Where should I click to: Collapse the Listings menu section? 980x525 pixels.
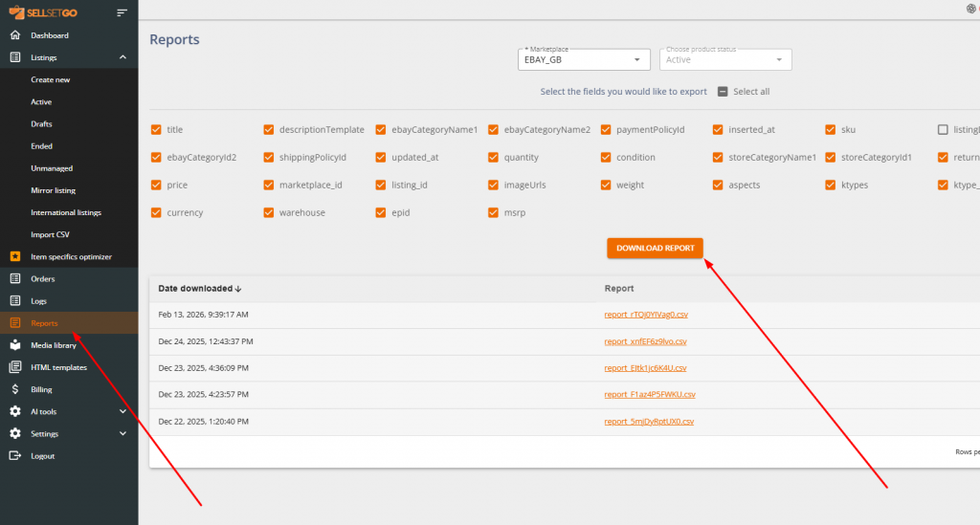click(122, 57)
